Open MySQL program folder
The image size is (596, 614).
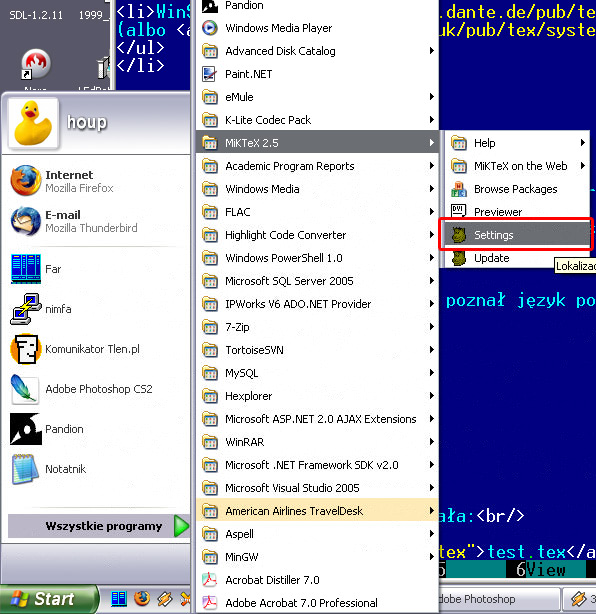317,373
